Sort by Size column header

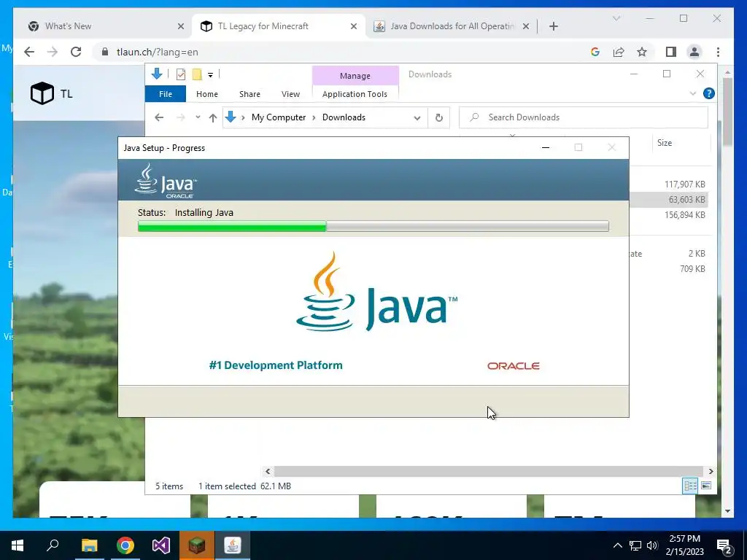pyautogui.click(x=682, y=143)
